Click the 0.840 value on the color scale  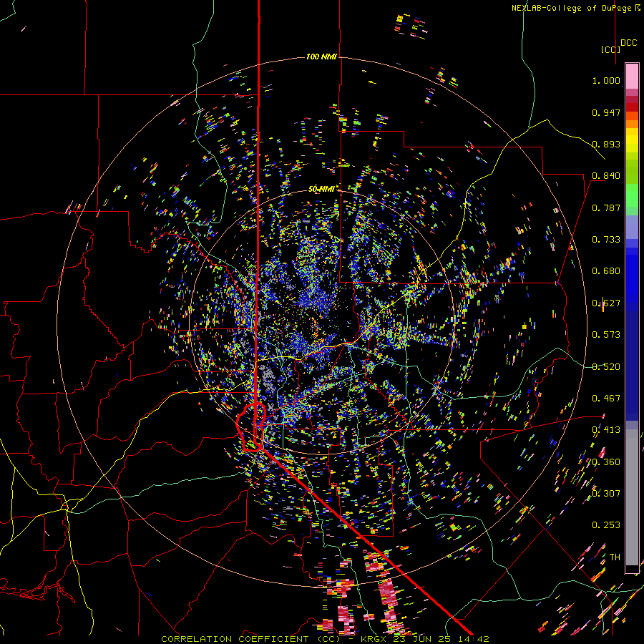click(x=606, y=176)
